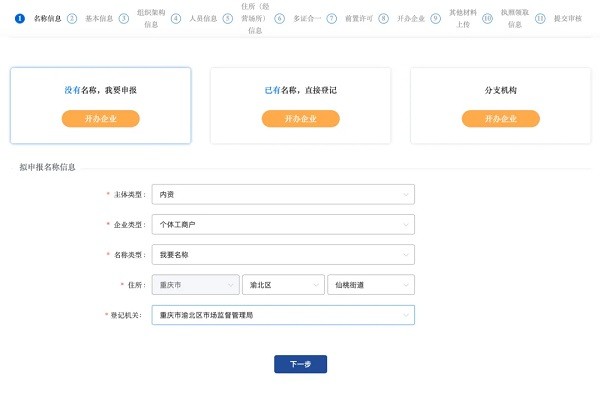Click the step 11 number icon
This screenshot has width=600, height=401.
[540, 18]
